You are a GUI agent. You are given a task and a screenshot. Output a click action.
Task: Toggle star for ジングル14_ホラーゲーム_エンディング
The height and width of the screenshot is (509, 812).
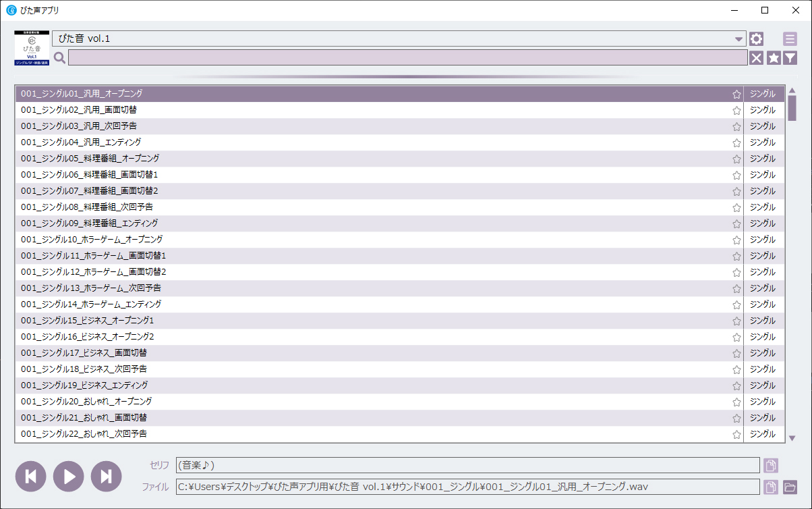[736, 305]
